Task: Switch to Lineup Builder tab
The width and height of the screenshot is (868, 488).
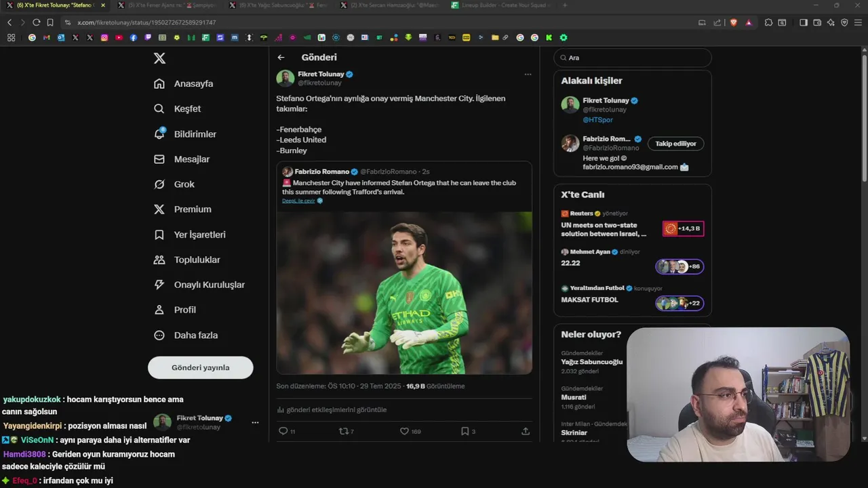Action: coord(502,5)
